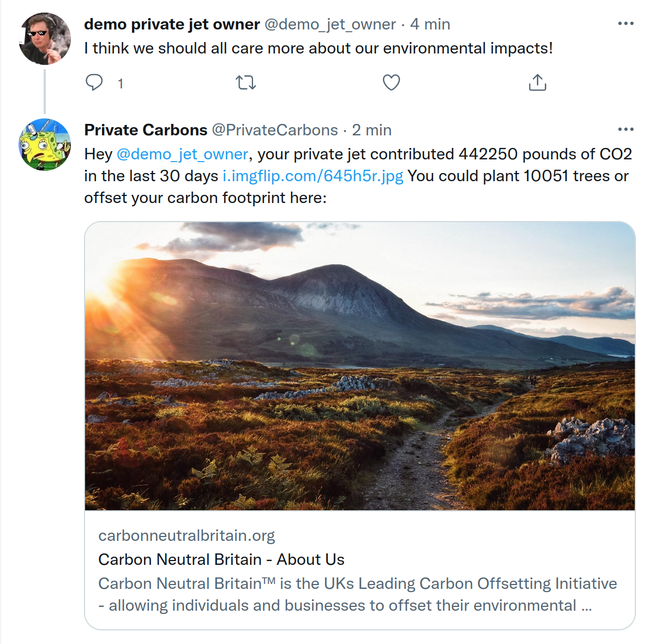Open demo private jet owner's profile picture
Viewport: 649px width, 644px height.
tap(45, 39)
